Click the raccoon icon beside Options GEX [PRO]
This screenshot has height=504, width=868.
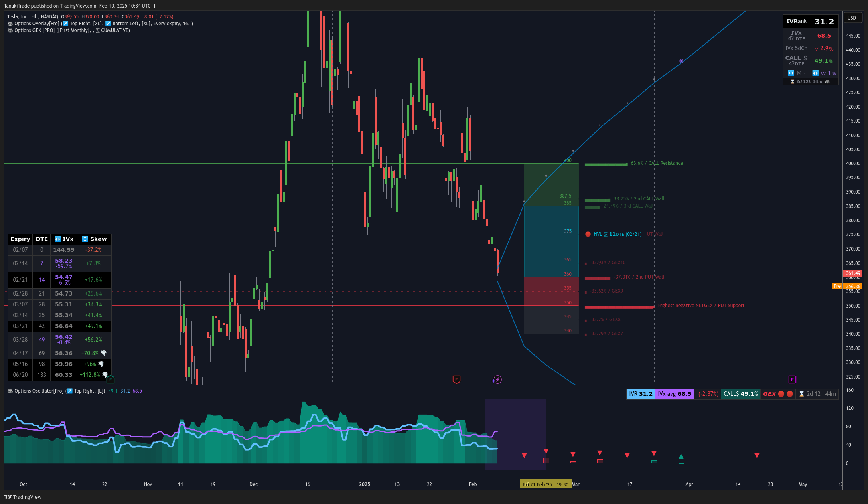pos(10,30)
